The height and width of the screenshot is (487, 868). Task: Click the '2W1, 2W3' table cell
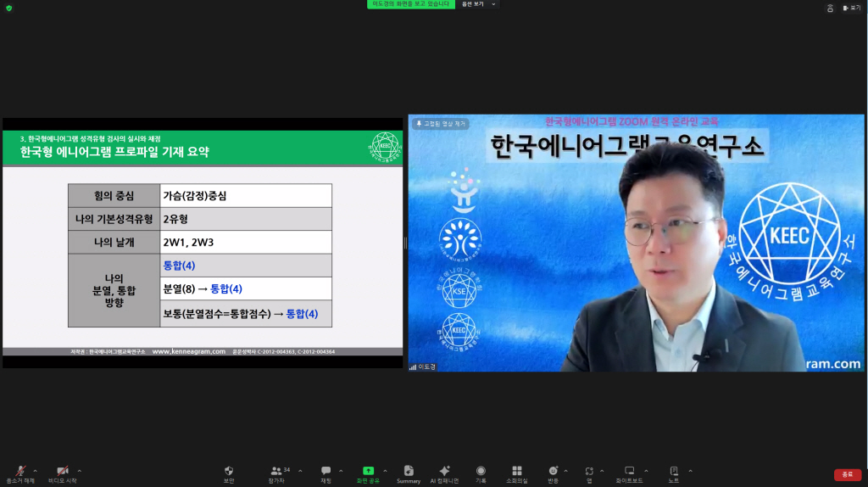[246, 242]
